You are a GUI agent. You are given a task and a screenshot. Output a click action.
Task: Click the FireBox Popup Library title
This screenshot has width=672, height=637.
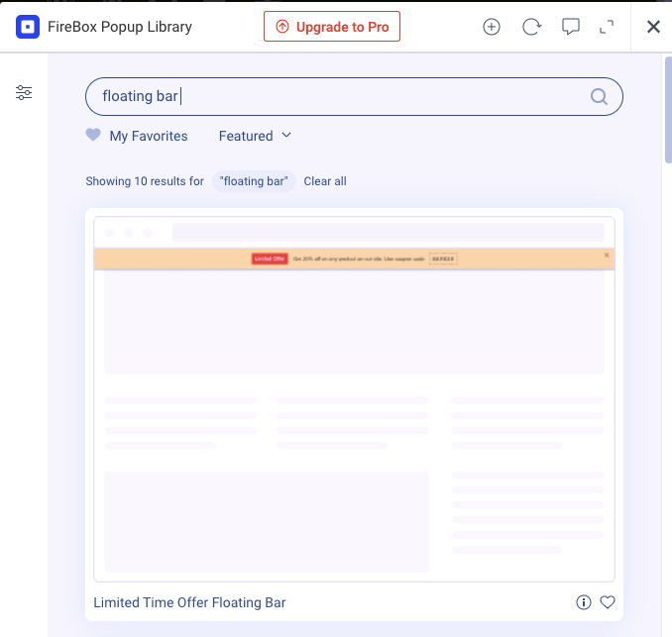[120, 27]
